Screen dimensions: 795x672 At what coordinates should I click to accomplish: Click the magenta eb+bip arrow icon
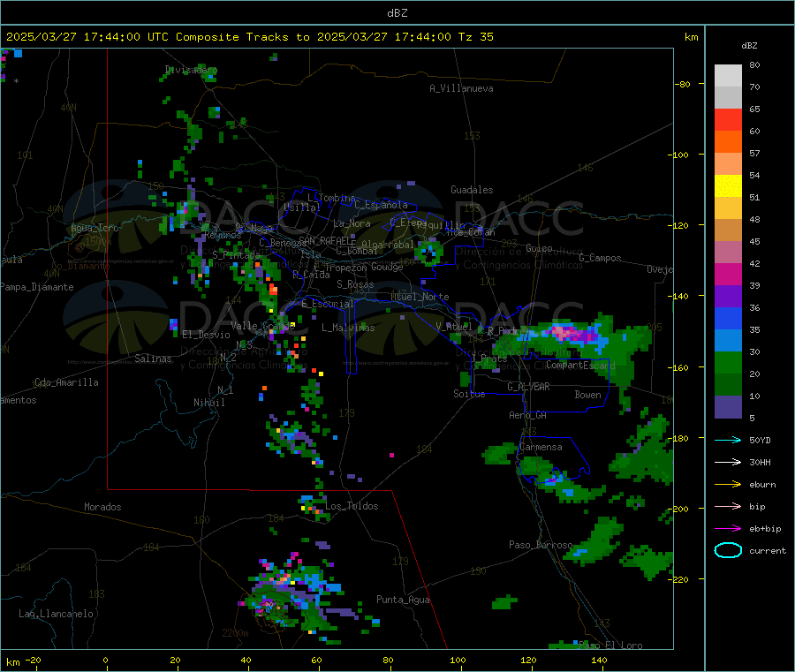728,528
